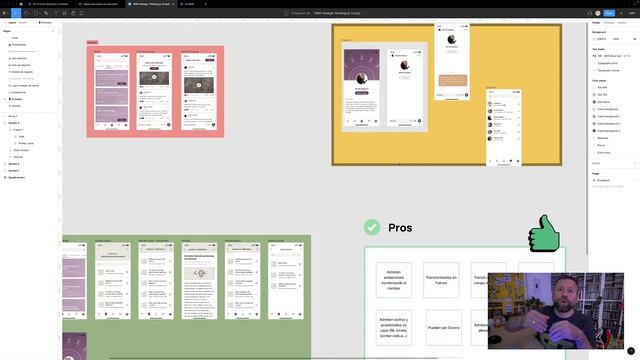Click the Present play icon
The image size is (640, 360).
point(622,13)
